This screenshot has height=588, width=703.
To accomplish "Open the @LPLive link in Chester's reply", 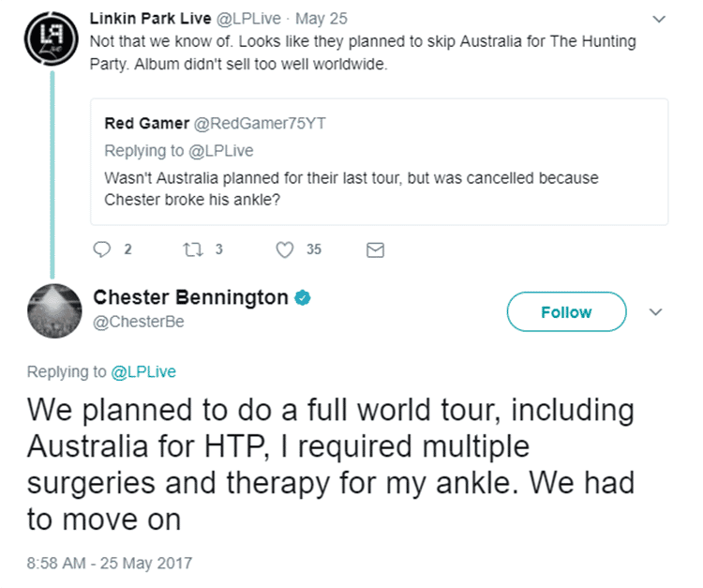I will pos(143,371).
